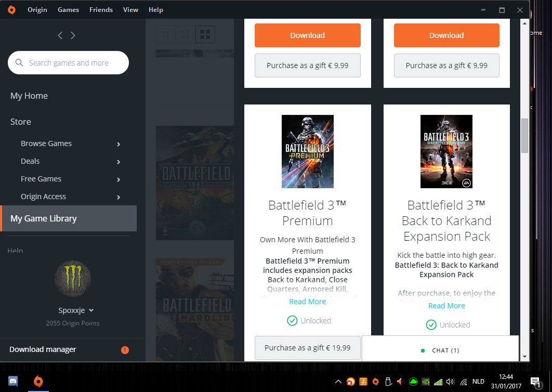
Task: Click the muted red speaker tray icon
Action: click(400, 382)
